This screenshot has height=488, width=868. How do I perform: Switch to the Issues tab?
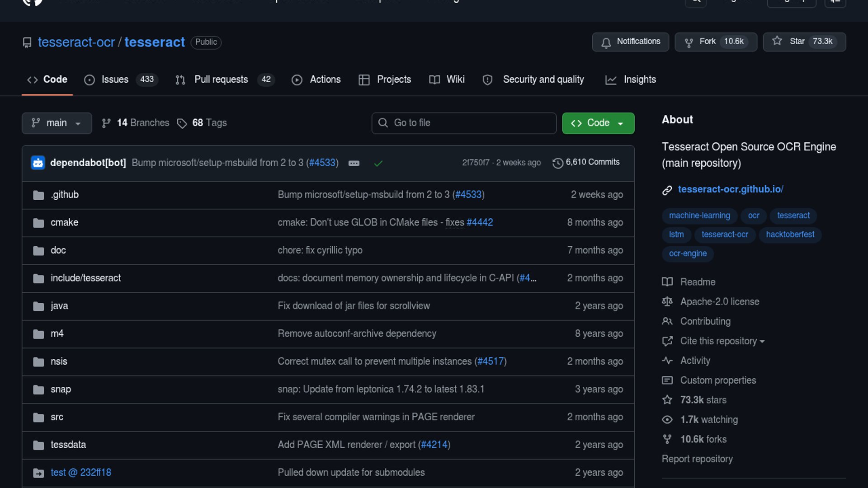[x=115, y=80]
